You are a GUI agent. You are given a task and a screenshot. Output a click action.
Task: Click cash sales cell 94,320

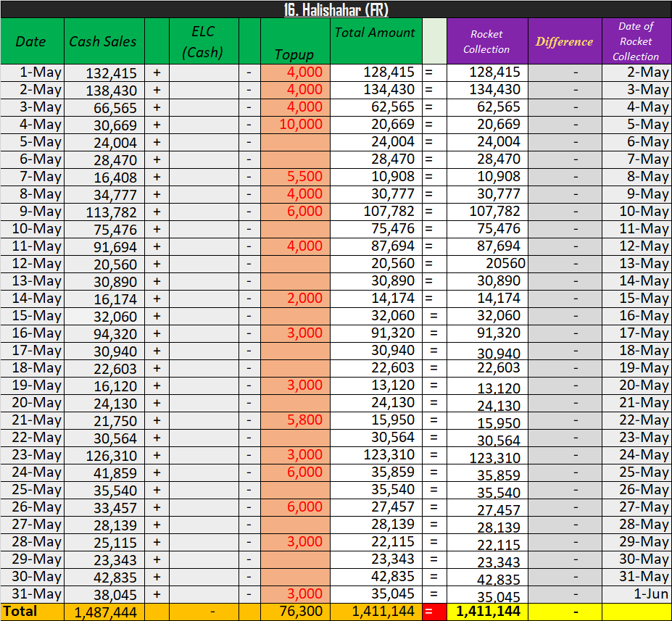click(104, 333)
